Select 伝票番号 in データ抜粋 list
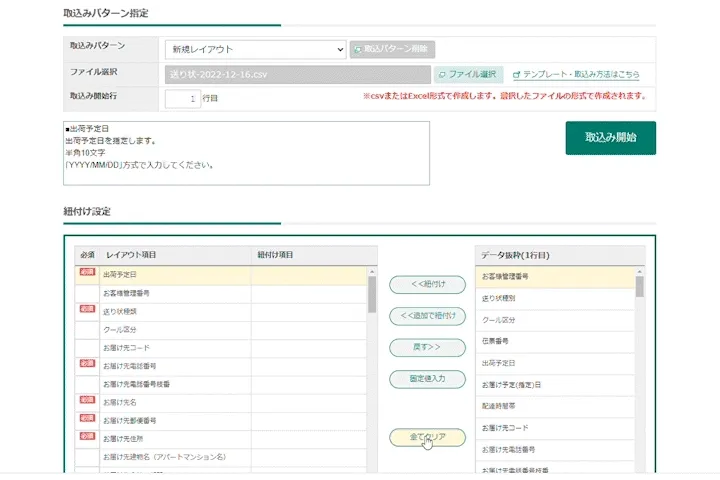 555,341
